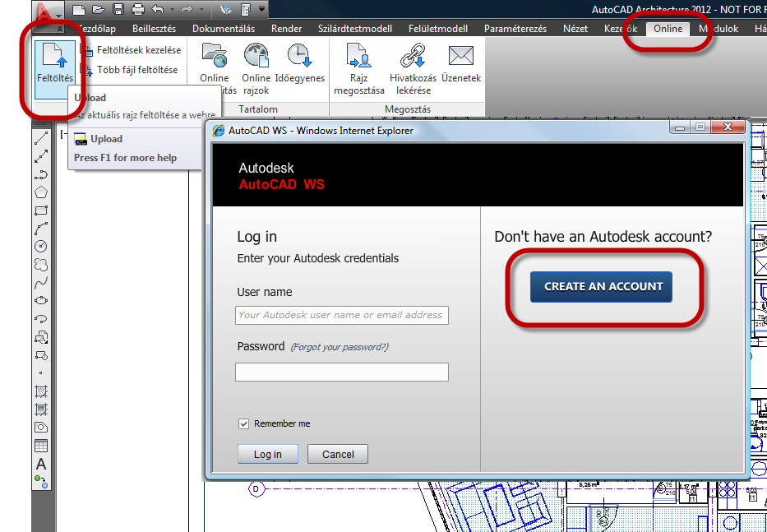Click Több fájl feltöltése in the ribbon
The image size is (767, 532).
click(x=131, y=70)
